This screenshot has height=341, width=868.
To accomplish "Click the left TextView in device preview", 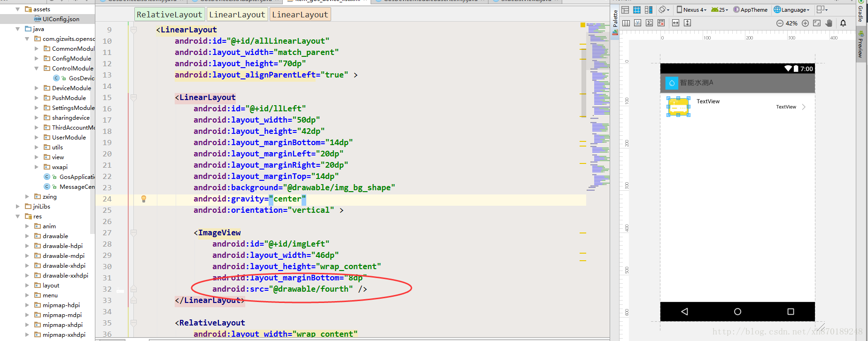I will click(x=708, y=101).
